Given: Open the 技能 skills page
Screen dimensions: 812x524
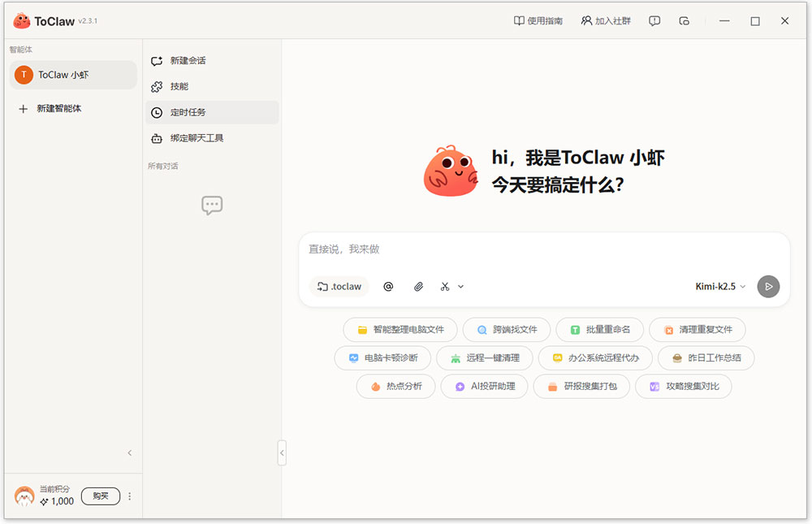Looking at the screenshot, I should click(212, 87).
